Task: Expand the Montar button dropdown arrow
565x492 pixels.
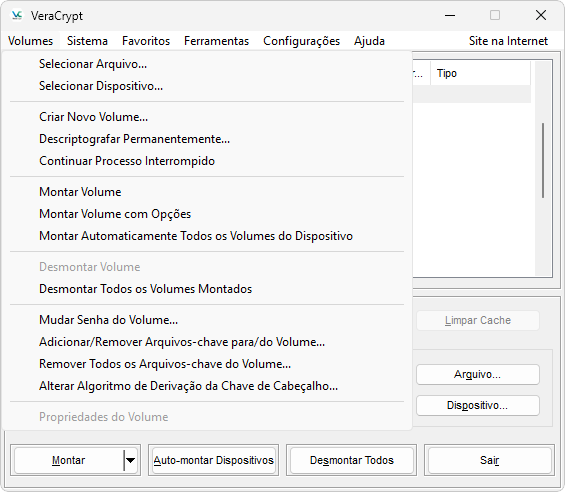Action: 130,460
